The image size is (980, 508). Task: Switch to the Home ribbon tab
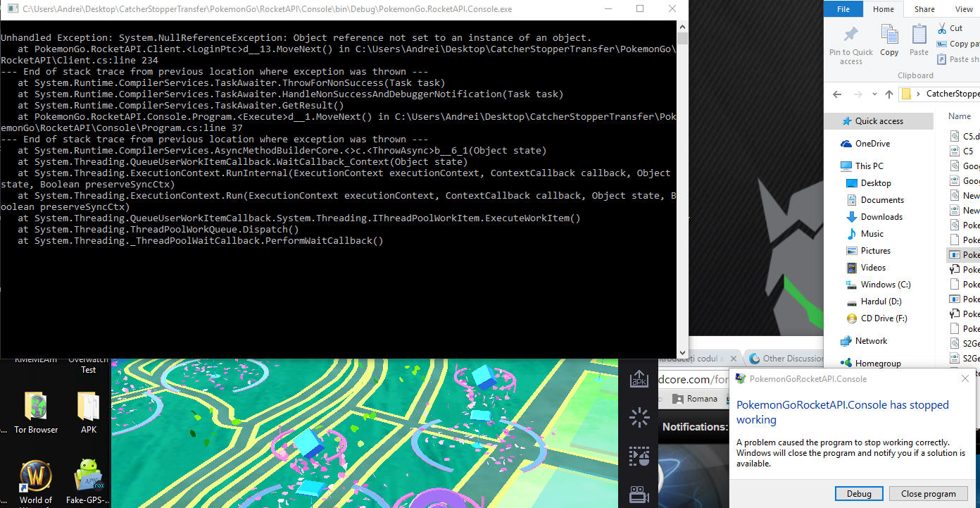(x=883, y=9)
